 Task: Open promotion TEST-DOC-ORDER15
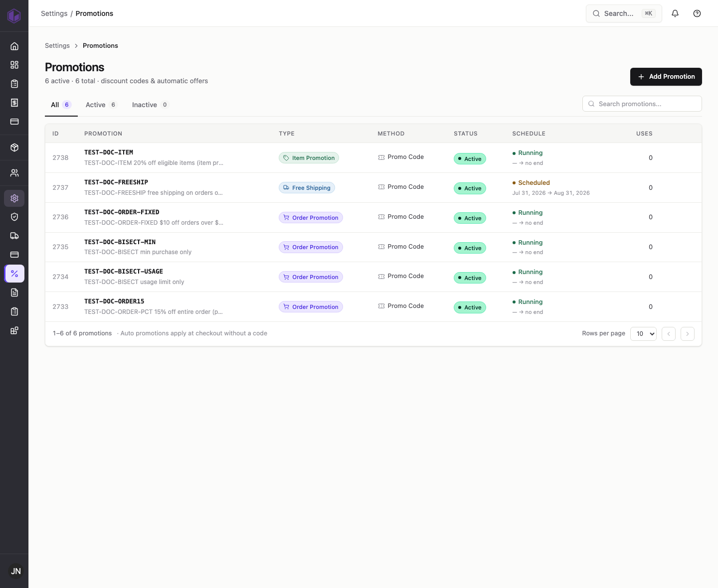(x=114, y=301)
